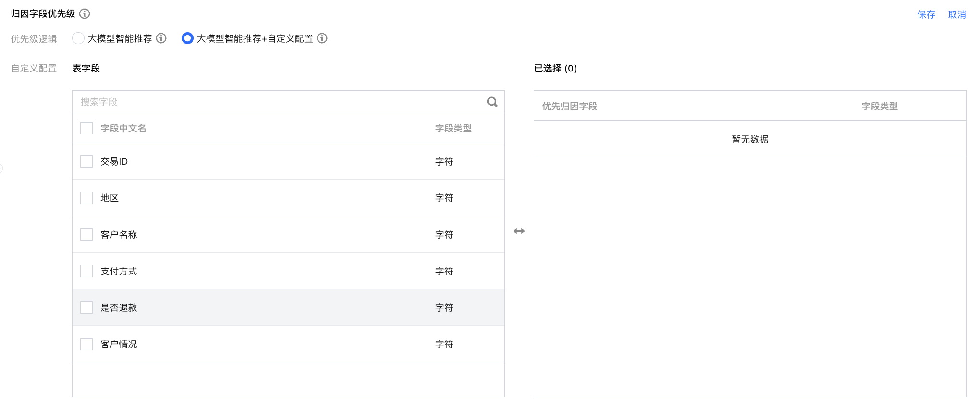
Task: Click the 优先归因字段 column header
Action: tap(569, 106)
